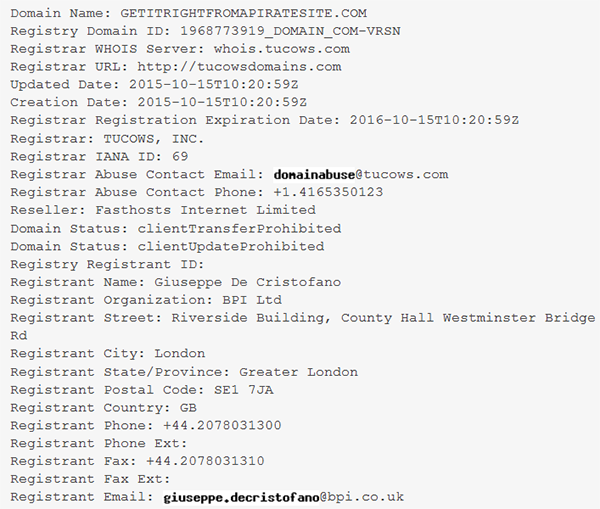
Task: Select the Registry Domain ID value 1968773919_DOMAIN_COM-VRSN
Action: click(290, 31)
